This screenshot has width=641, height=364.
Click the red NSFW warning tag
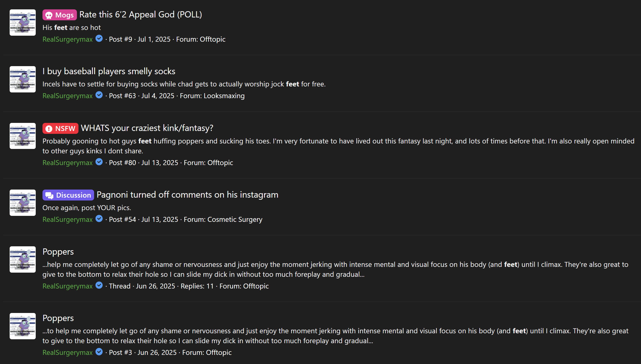pyautogui.click(x=60, y=128)
